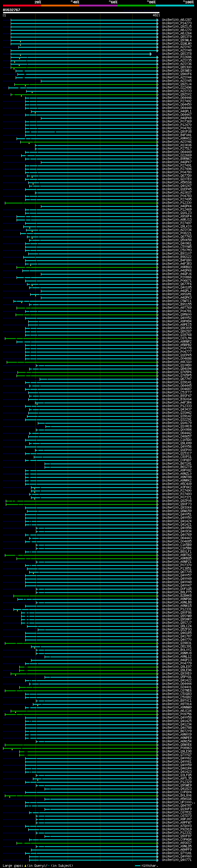Select the UniRef100_P08963 label
197x868 pixels.
click(177, 748)
